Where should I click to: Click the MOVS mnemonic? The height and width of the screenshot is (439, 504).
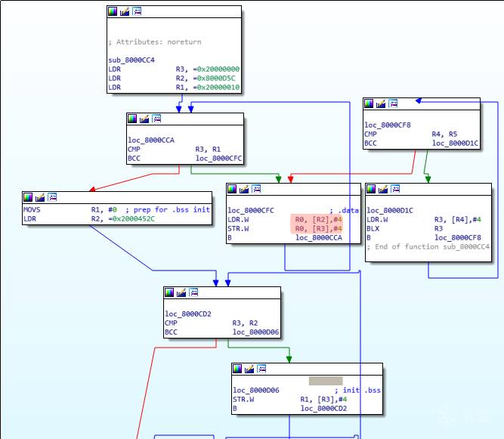(32, 209)
